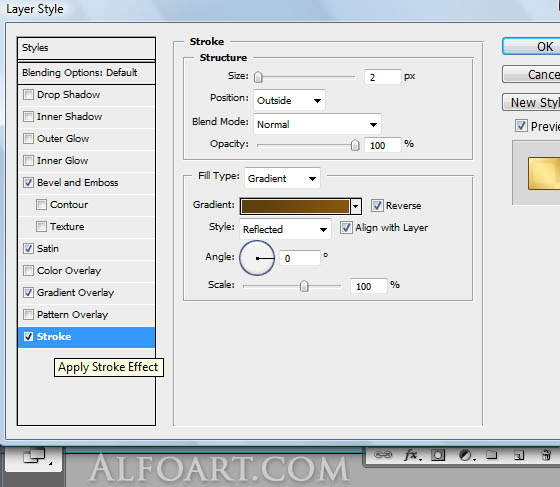Open the fx layer style menu icon
The height and width of the screenshot is (487, 560).
pyautogui.click(x=412, y=455)
